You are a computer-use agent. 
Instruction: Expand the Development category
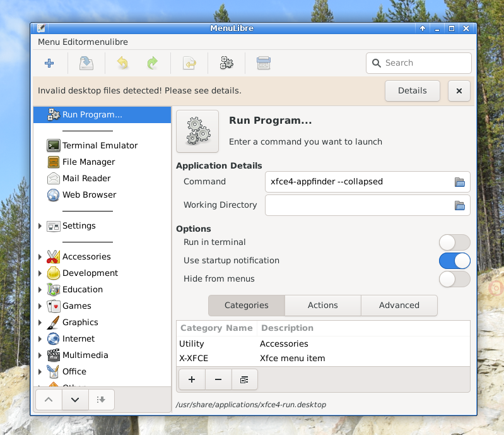pyautogui.click(x=40, y=273)
